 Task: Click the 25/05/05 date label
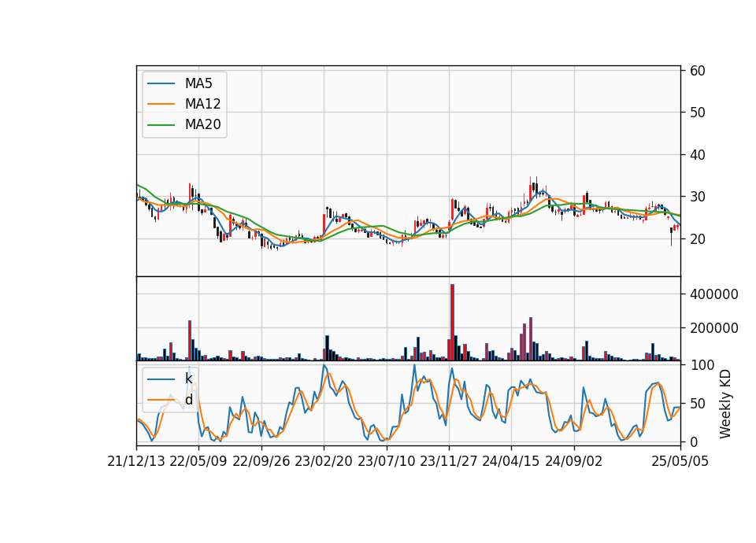click(x=680, y=461)
